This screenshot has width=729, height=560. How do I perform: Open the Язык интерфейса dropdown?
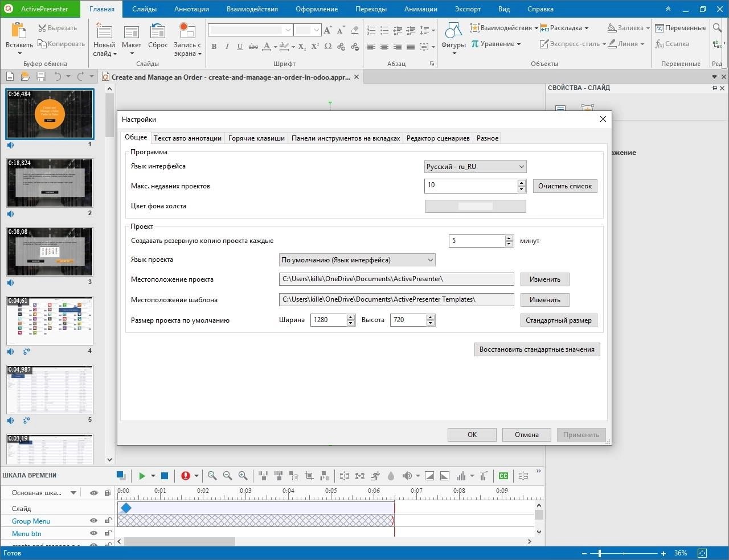[x=476, y=167]
